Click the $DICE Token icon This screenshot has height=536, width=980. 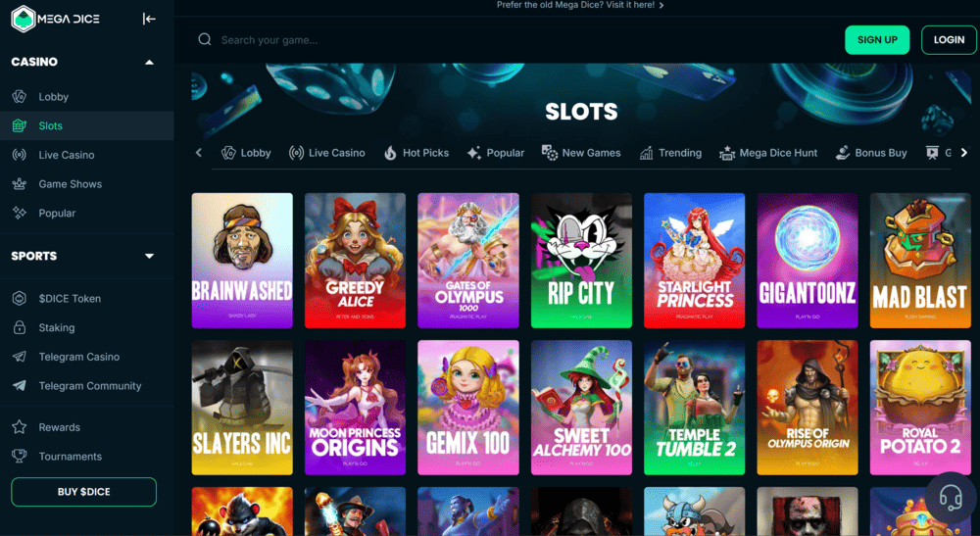pyautogui.click(x=20, y=298)
